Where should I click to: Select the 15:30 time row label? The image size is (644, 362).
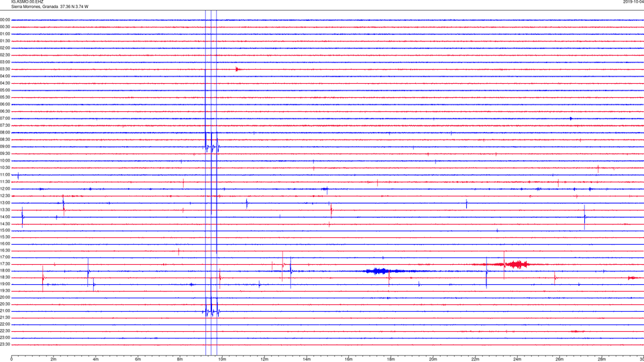point(5,237)
